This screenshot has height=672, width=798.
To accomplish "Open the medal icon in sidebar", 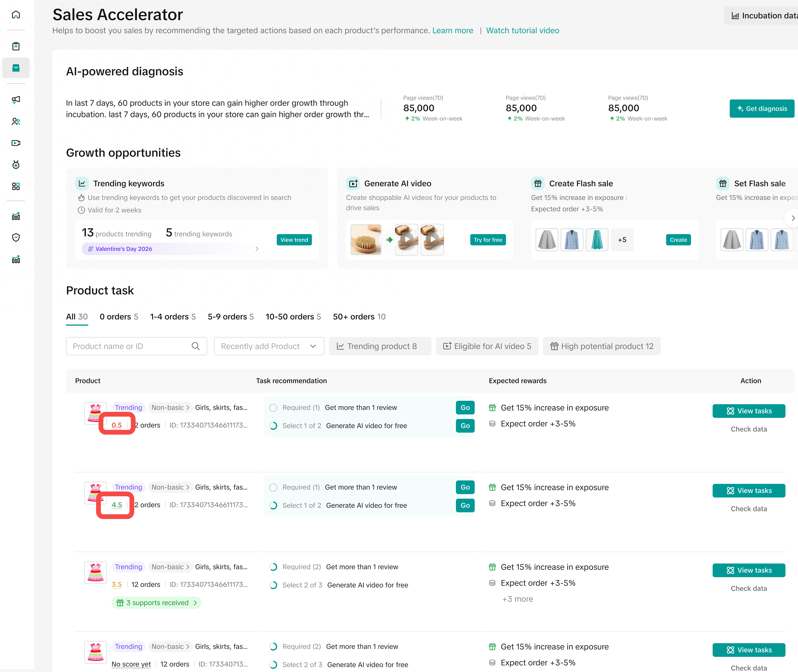I will (16, 165).
